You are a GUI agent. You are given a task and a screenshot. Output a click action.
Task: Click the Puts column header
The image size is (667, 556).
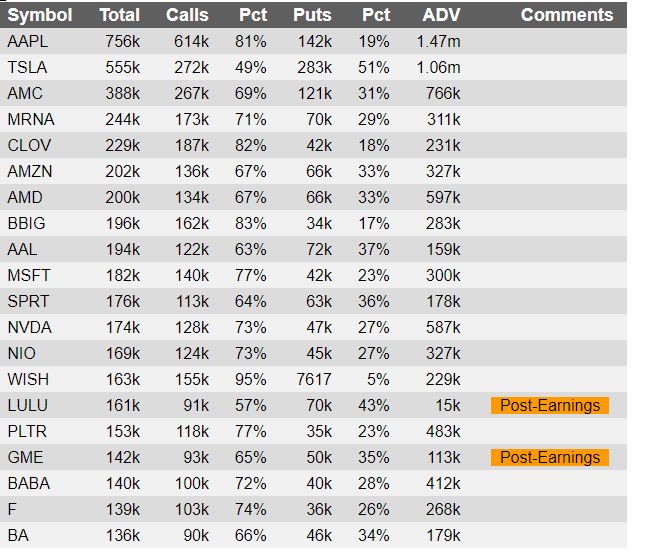click(312, 15)
